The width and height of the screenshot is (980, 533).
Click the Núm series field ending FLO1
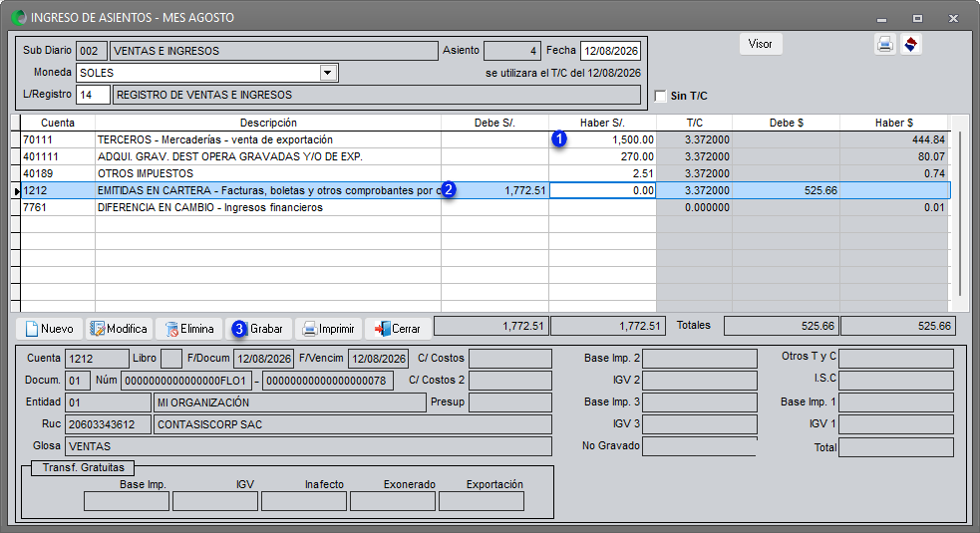(x=186, y=381)
